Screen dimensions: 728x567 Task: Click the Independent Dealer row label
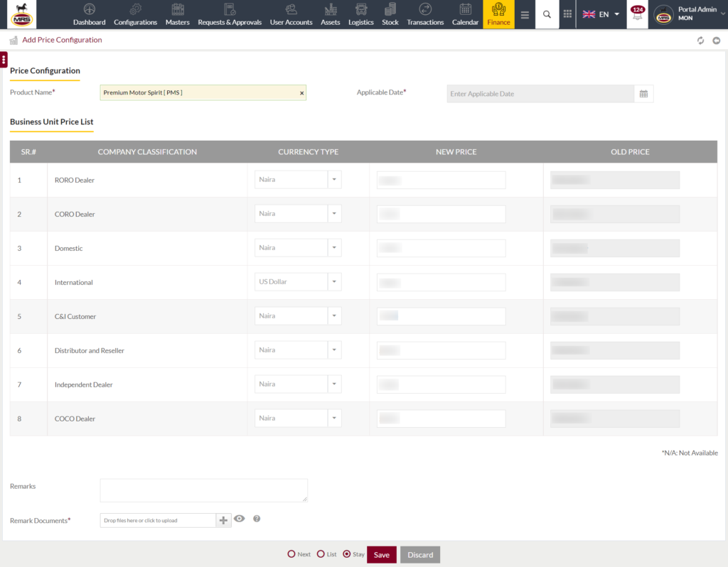pyautogui.click(x=84, y=384)
